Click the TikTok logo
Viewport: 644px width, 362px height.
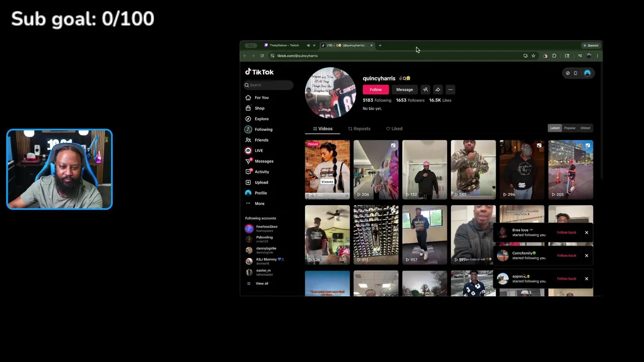tap(259, 72)
